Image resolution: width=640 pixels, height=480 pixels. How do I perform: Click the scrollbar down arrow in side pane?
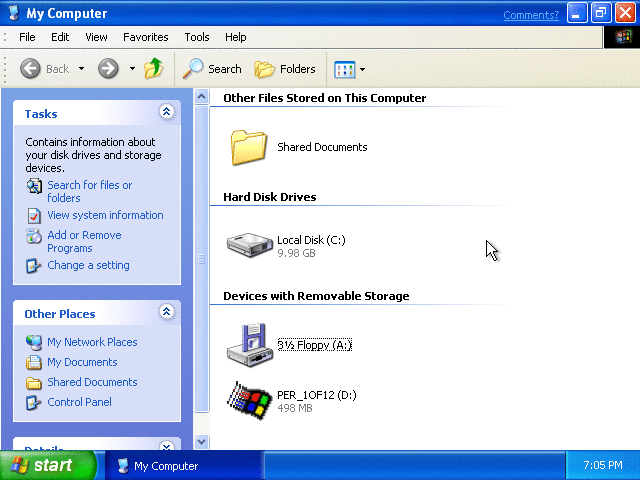[201, 441]
